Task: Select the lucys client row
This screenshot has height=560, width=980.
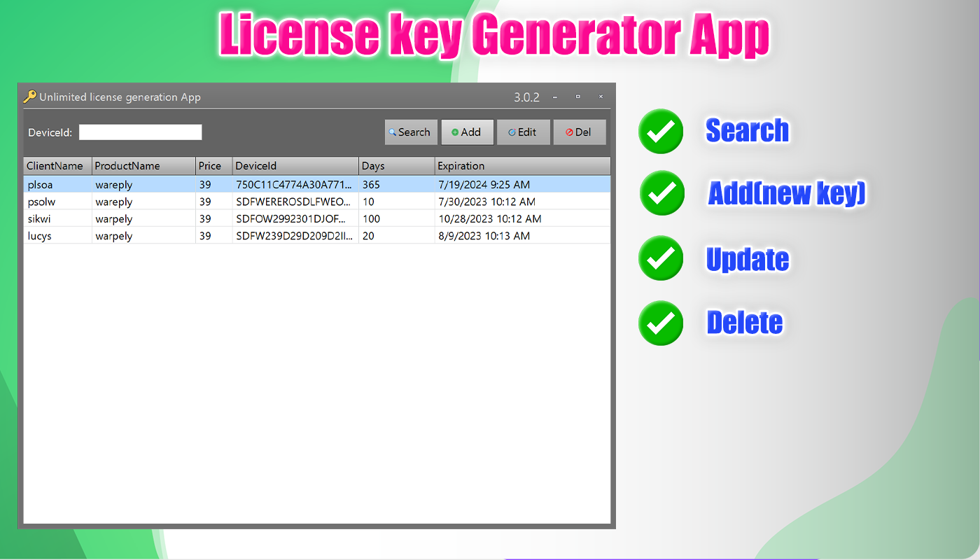Action: [39, 236]
